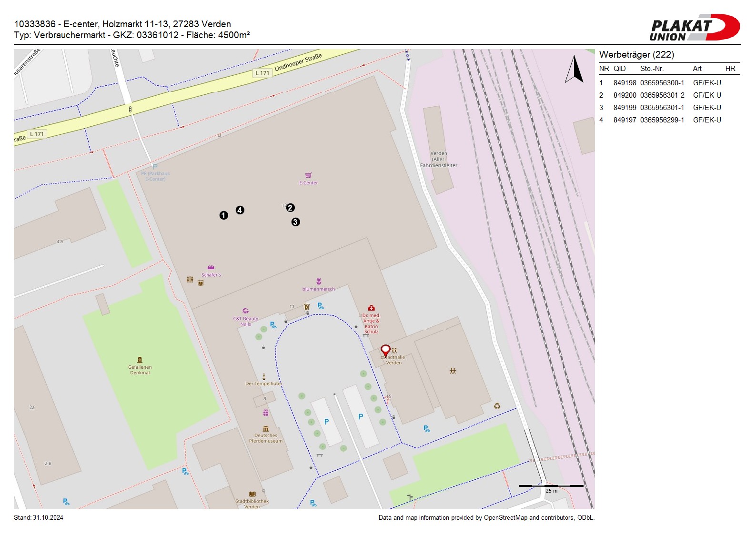Screen dimensions: 756x535
Task: Click the E-Center shopping cart icon
Action: (x=308, y=176)
